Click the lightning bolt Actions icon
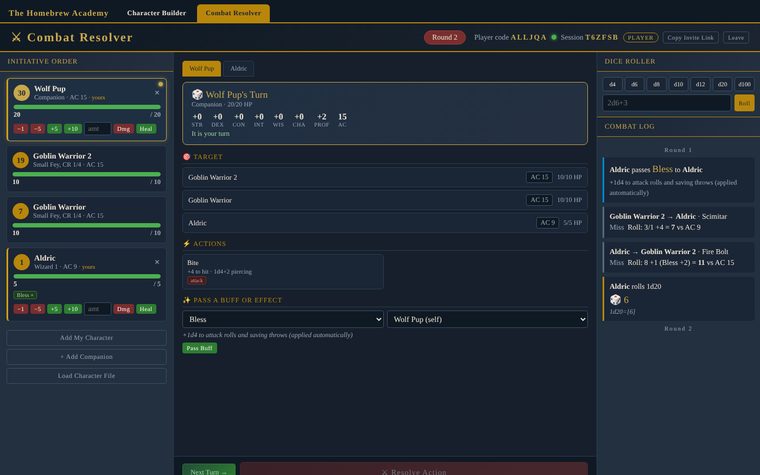 click(187, 243)
